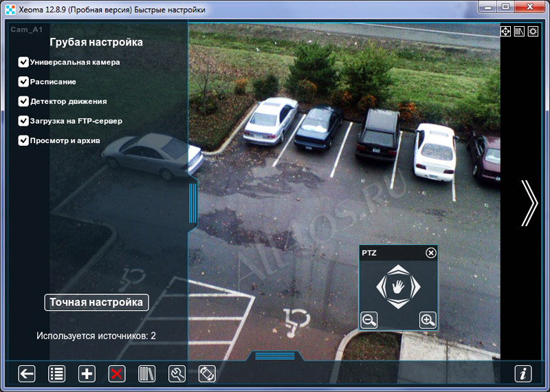Go to next camera with the double chevron
The width and height of the screenshot is (550, 392).
tap(529, 203)
